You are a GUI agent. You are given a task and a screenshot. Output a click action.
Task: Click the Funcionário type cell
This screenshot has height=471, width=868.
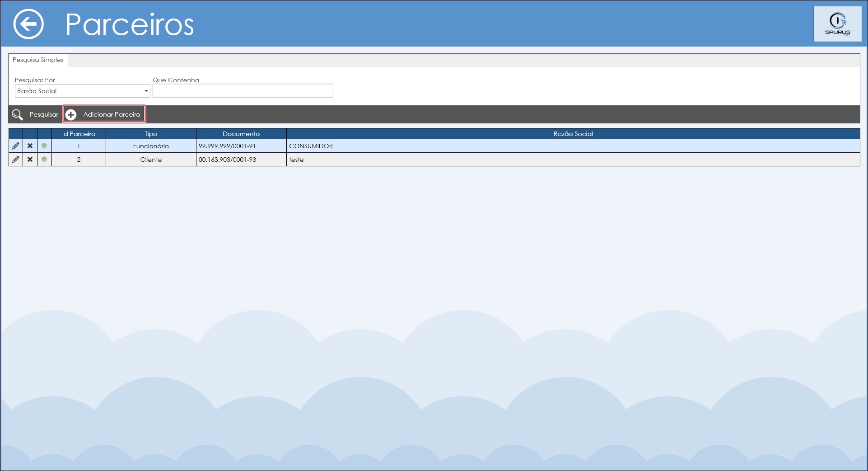click(x=151, y=146)
